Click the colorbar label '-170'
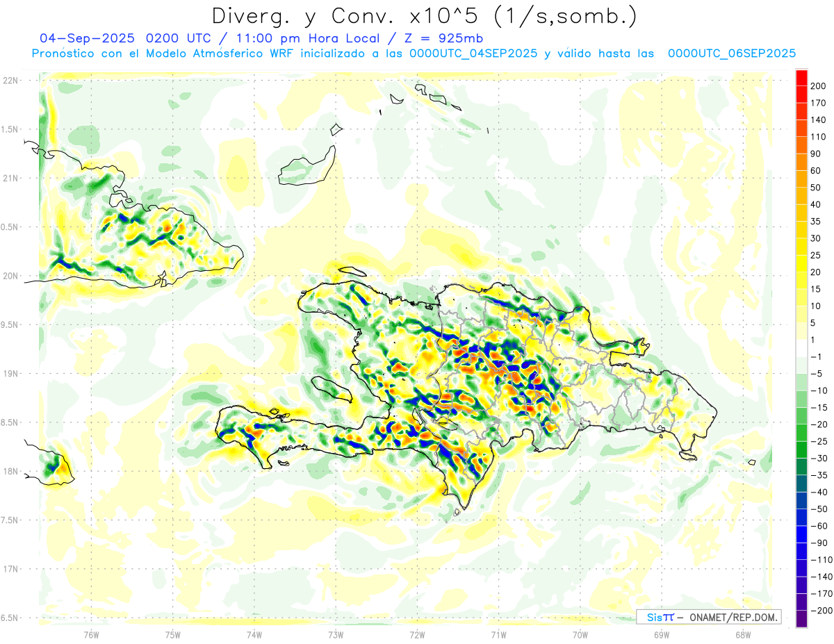The width and height of the screenshot is (834, 644). tap(822, 593)
